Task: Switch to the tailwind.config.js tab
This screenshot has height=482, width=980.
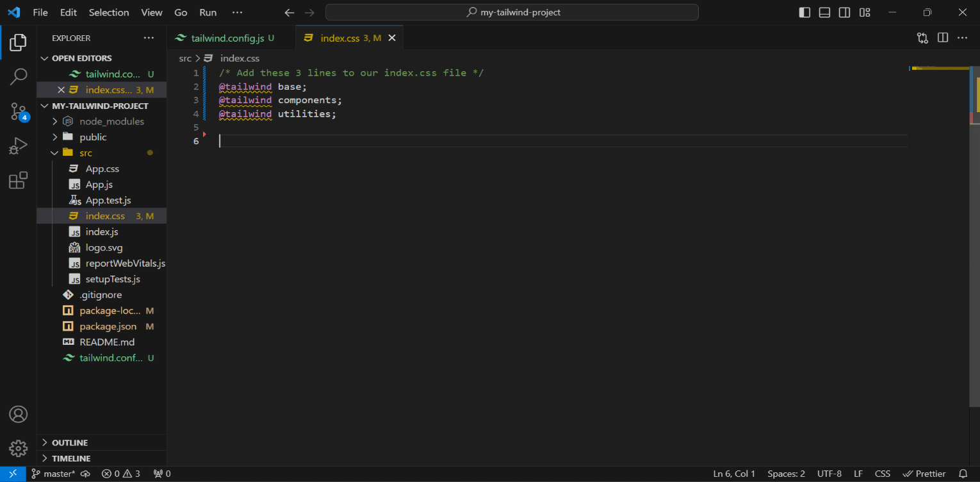Action: (x=232, y=38)
